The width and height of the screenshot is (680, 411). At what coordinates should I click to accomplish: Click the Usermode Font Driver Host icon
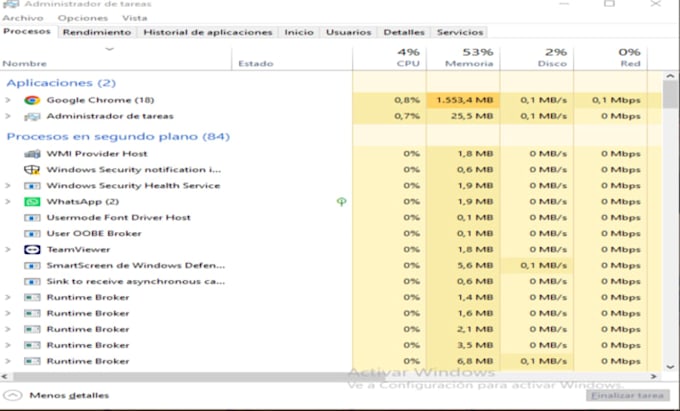[x=32, y=218]
